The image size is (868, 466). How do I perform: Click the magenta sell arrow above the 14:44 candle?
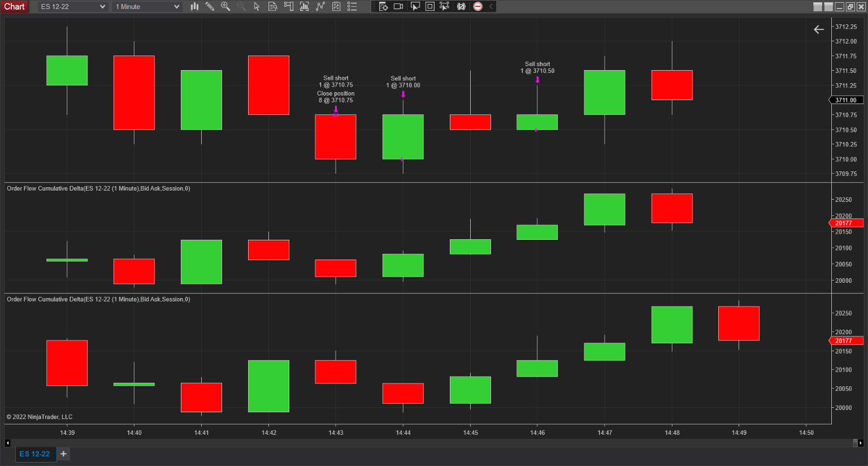(403, 94)
